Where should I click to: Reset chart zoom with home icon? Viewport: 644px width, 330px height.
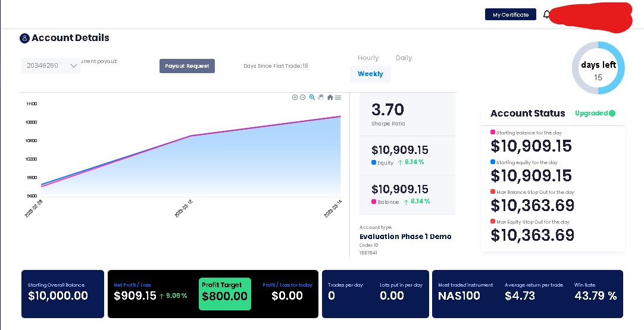click(330, 98)
